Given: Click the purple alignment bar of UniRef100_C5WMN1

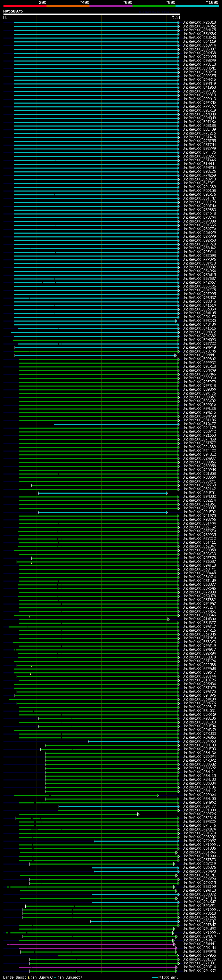Looking at the screenshot, I should pos(91,944).
